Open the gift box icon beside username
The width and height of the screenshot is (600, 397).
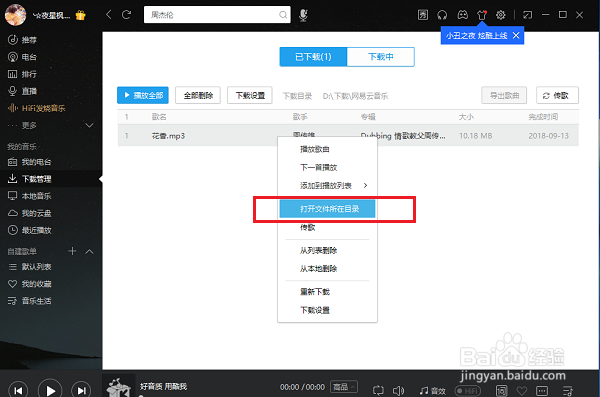click(80, 15)
